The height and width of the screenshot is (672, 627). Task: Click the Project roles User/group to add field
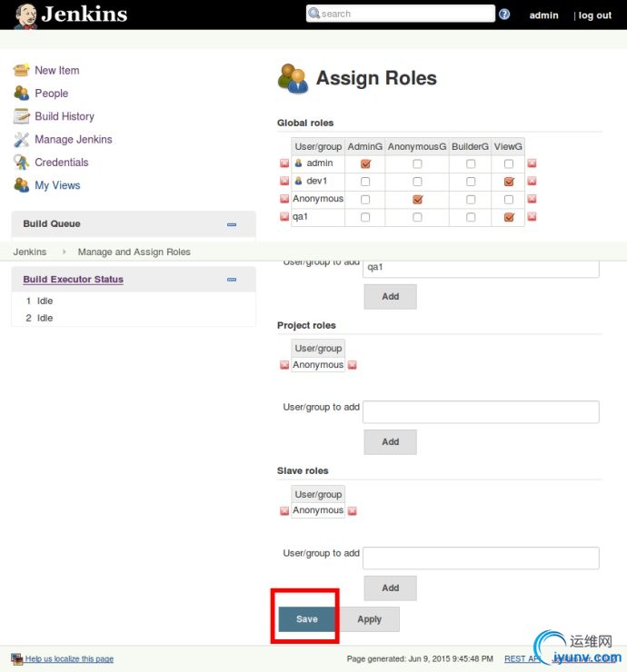(x=481, y=412)
